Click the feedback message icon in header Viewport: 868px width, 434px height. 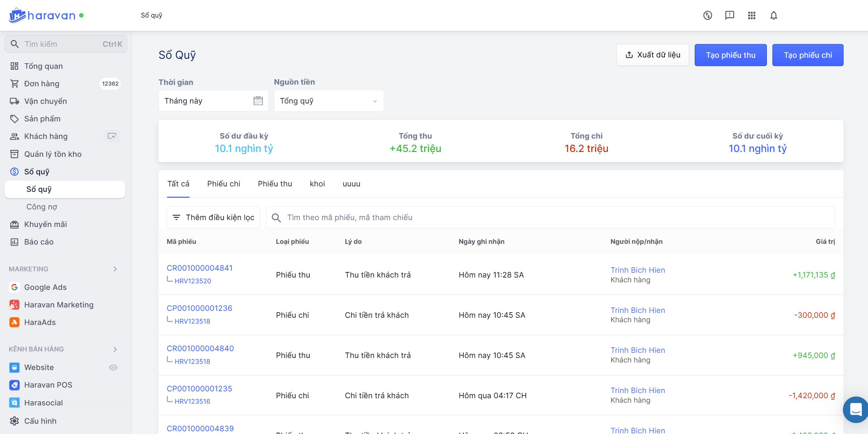pyautogui.click(x=729, y=15)
